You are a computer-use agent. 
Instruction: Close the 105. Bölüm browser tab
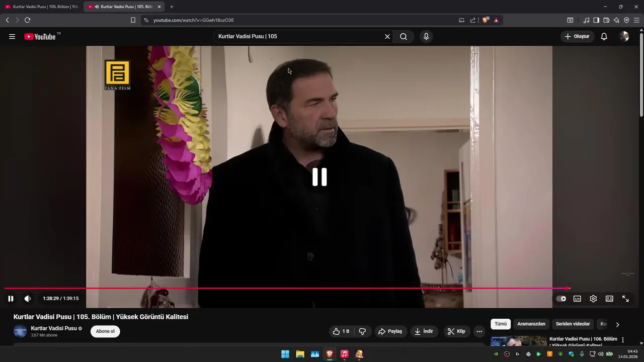159,7
